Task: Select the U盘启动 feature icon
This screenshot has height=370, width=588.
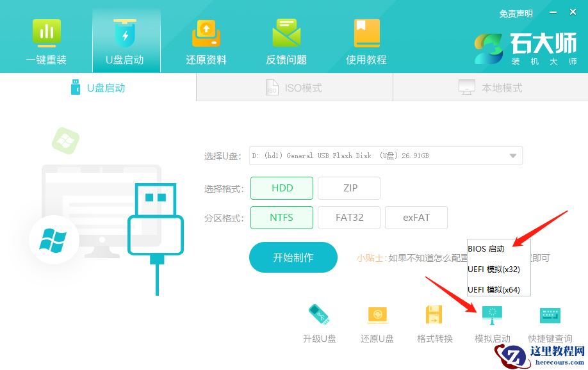Action: tap(126, 40)
